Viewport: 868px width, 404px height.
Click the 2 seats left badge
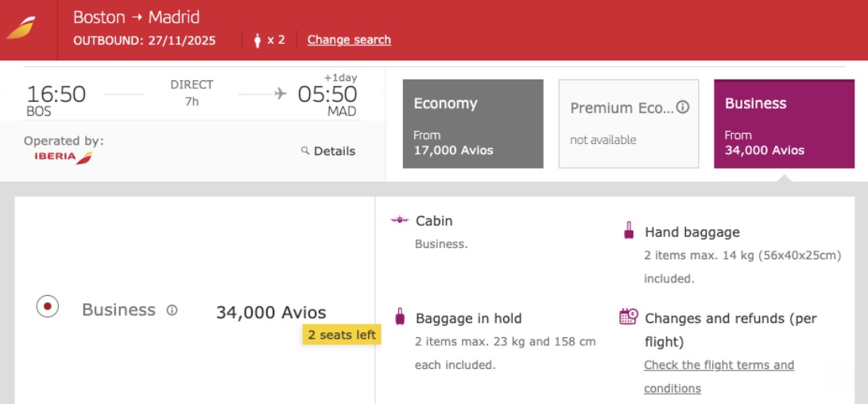coord(342,335)
